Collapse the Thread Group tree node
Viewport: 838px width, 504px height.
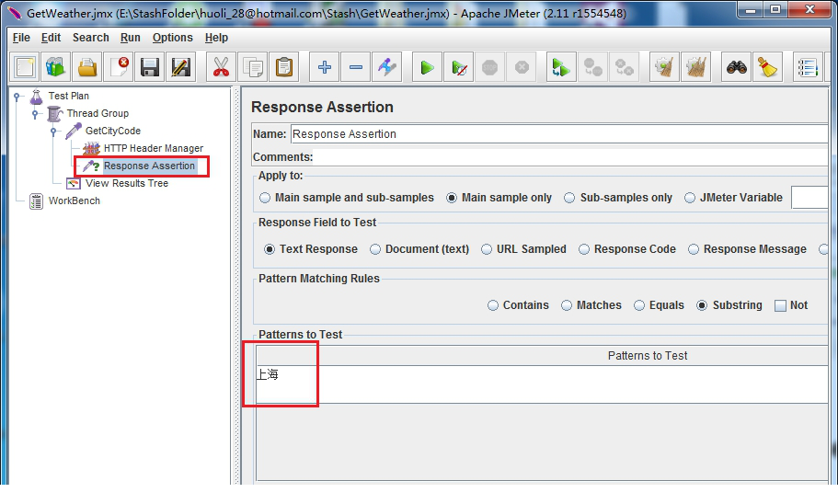point(35,114)
